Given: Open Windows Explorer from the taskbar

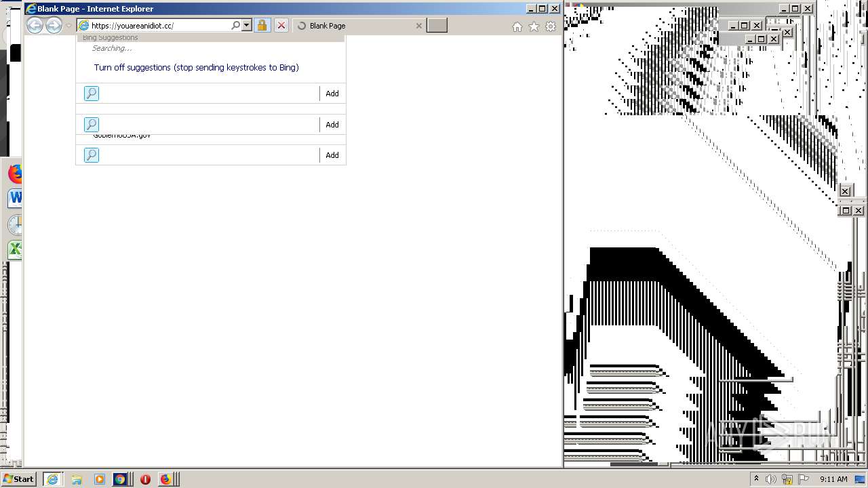Looking at the screenshot, I should 77,479.
